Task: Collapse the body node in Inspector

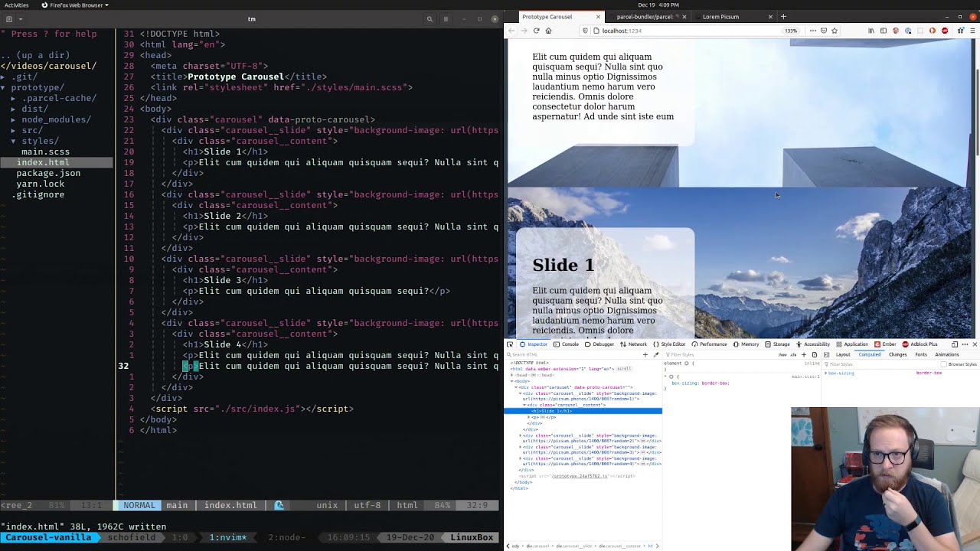Action: coord(511,381)
